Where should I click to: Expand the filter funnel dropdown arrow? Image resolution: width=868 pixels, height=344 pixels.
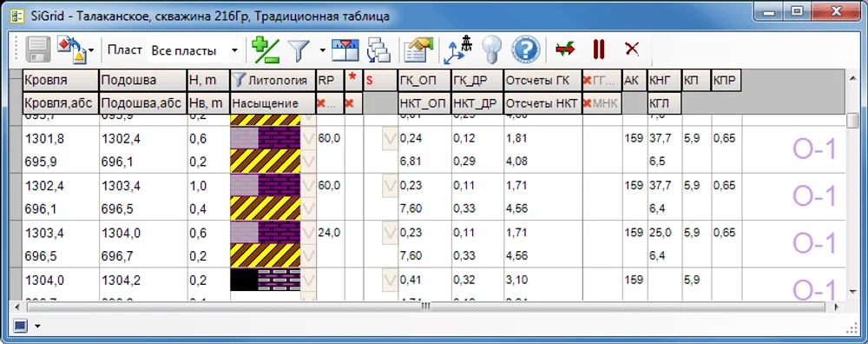[x=322, y=50]
